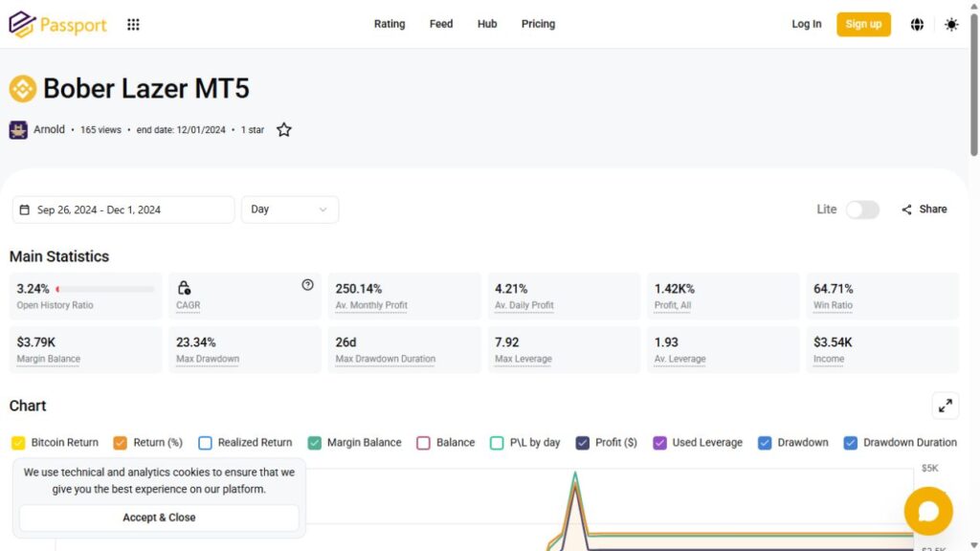Click the 4.21% Av. Daily Profit card
The height and width of the screenshot is (551, 980).
564,297
